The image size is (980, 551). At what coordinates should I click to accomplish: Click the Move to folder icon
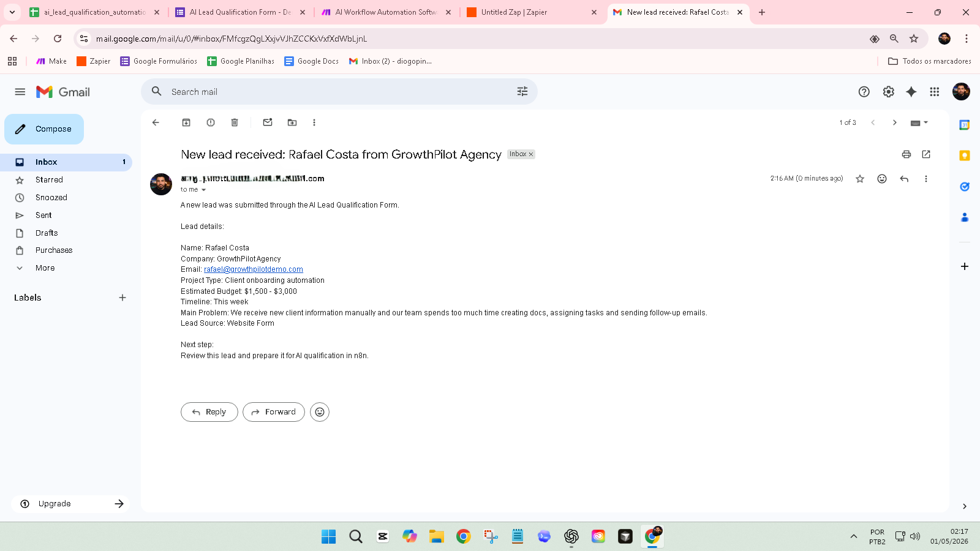point(292,122)
